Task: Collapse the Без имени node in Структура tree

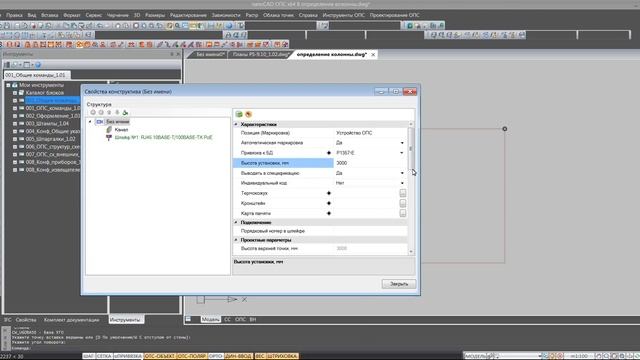Action: click(90, 122)
